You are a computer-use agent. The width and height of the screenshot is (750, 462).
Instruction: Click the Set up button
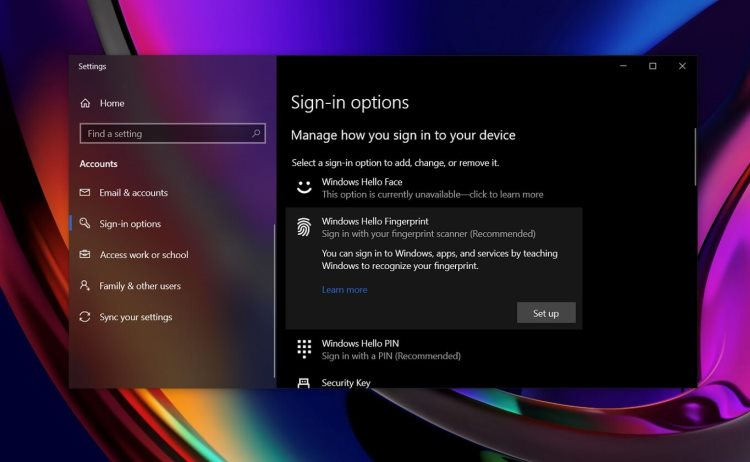(546, 313)
